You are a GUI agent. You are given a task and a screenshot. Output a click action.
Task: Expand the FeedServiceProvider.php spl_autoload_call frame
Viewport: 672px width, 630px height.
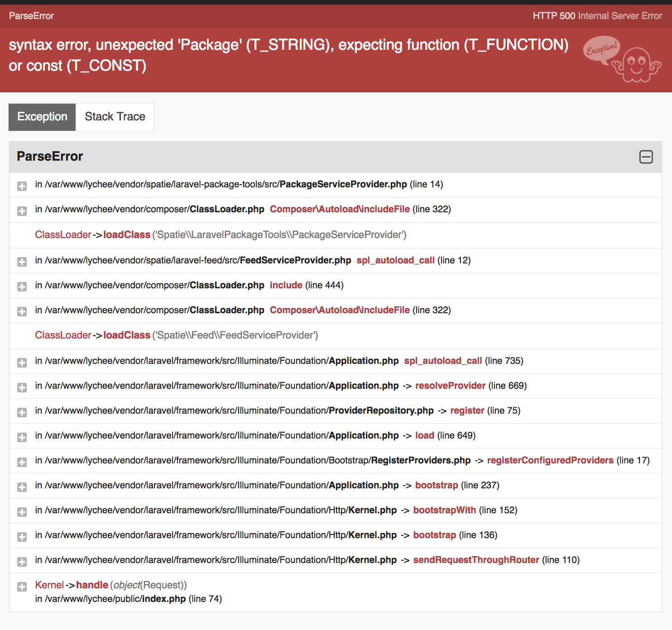[x=22, y=262]
